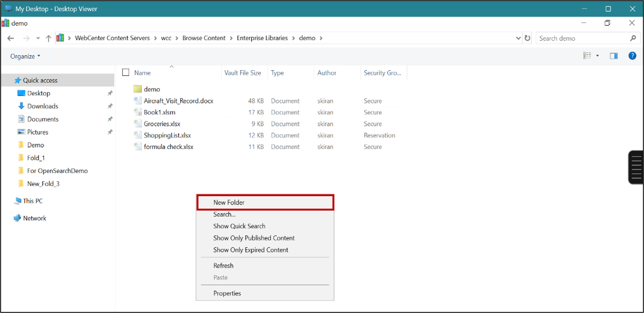
Task: Click the back navigation arrow
Action: click(11, 38)
